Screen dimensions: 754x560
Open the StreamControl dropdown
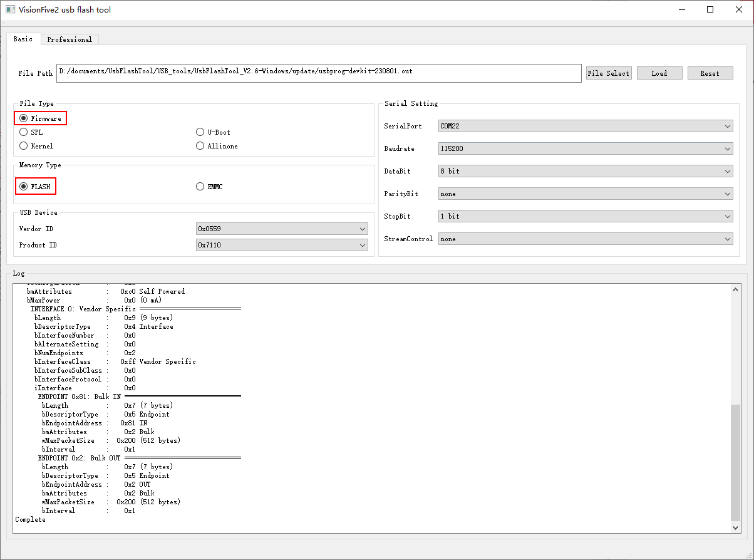(586, 239)
